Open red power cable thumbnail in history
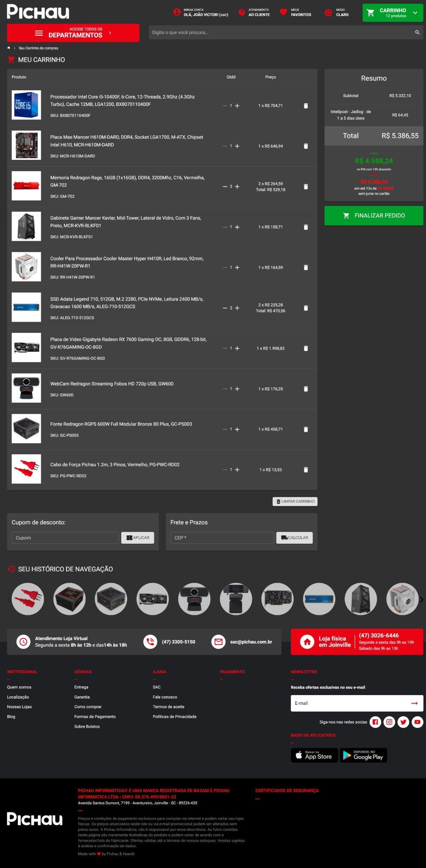 point(28,599)
